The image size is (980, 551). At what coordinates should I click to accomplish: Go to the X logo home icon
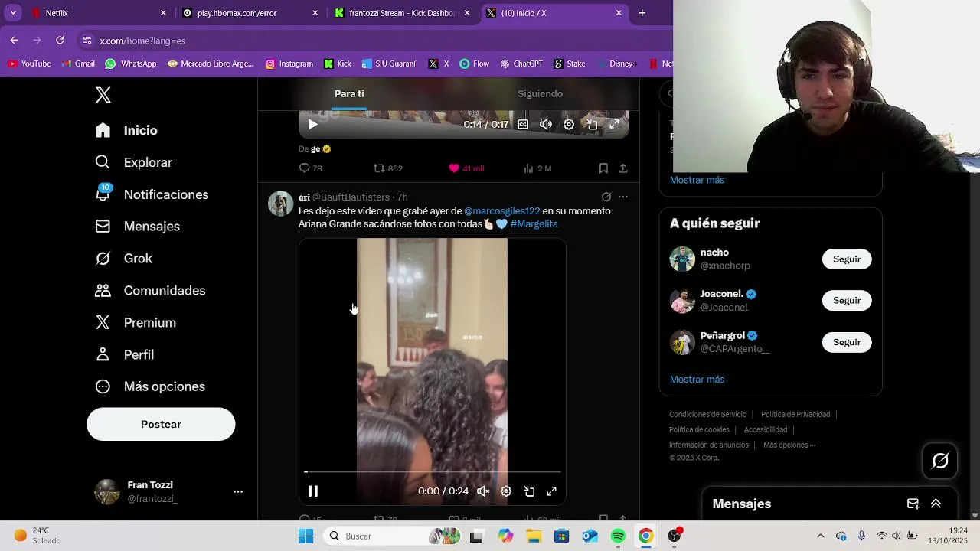tap(103, 95)
